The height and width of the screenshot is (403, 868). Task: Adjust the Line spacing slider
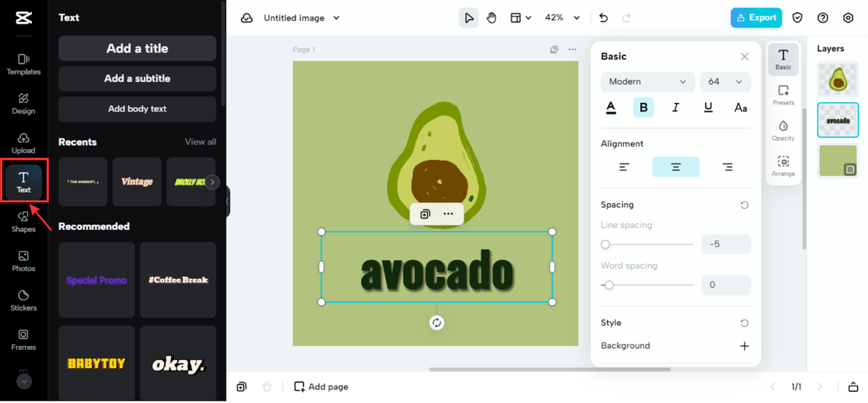coord(648,245)
